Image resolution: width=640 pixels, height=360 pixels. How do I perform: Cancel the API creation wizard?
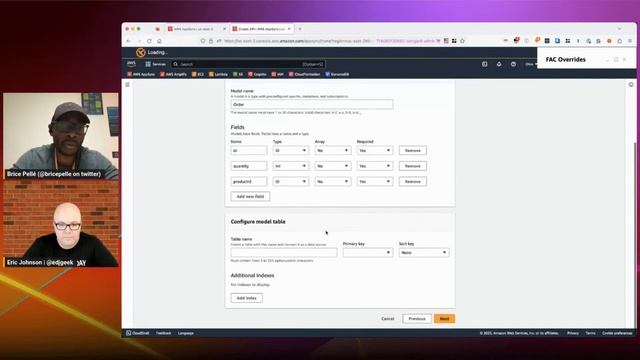(x=388, y=319)
